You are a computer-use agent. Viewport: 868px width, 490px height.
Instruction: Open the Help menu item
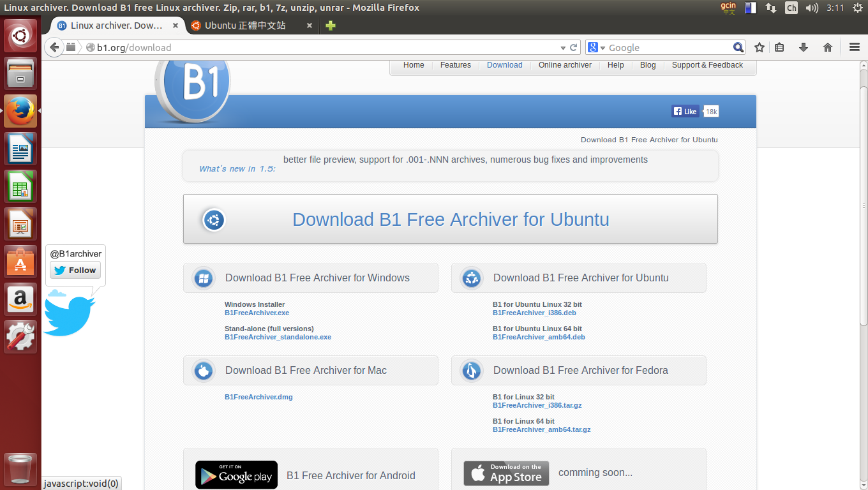pyautogui.click(x=616, y=65)
